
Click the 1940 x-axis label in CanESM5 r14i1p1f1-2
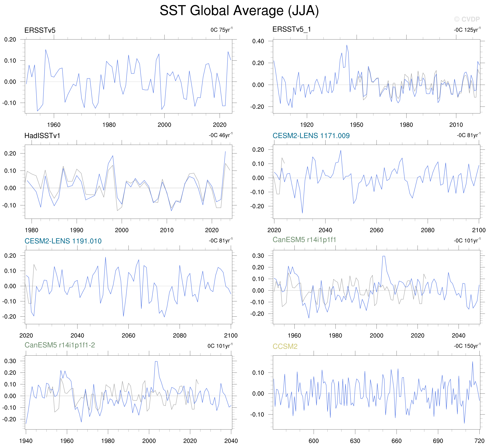(x=26, y=441)
